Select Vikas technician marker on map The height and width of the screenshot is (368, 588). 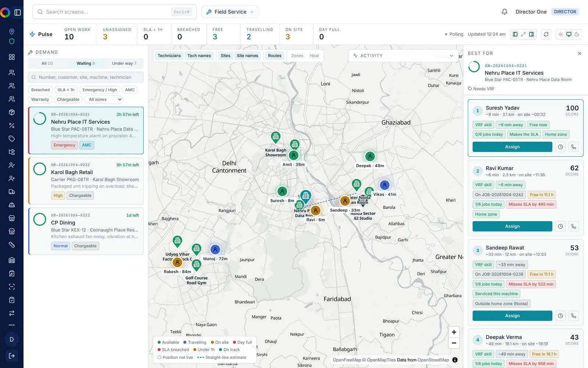[384, 185]
